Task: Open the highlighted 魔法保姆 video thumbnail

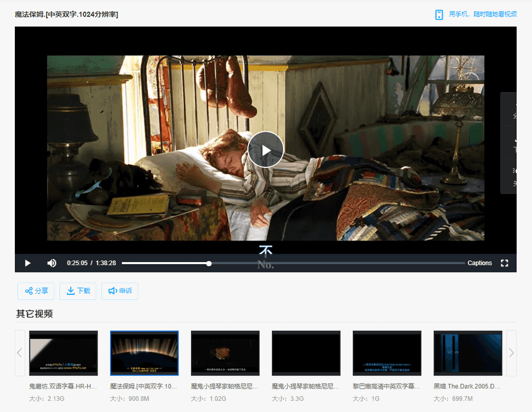Action: (x=144, y=353)
